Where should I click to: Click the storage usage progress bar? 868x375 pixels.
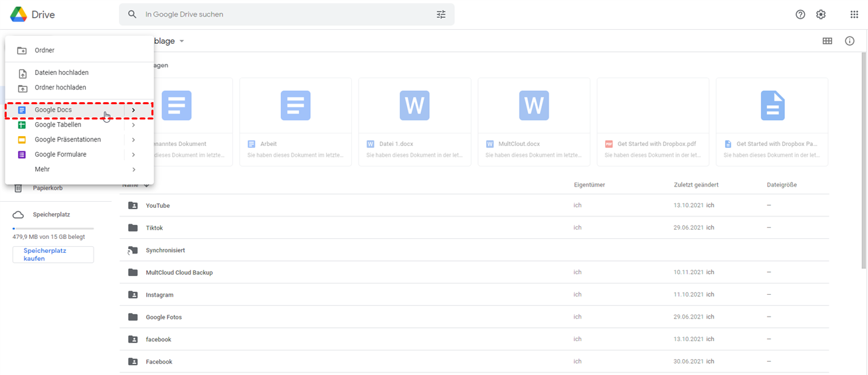53,228
